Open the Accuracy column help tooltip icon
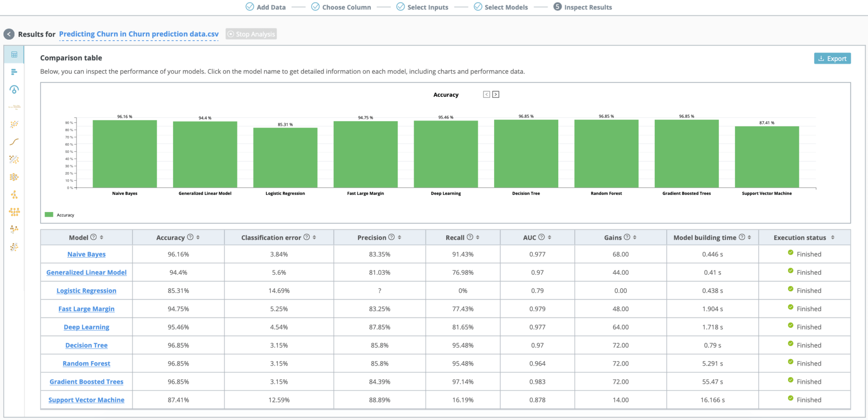 [190, 238]
